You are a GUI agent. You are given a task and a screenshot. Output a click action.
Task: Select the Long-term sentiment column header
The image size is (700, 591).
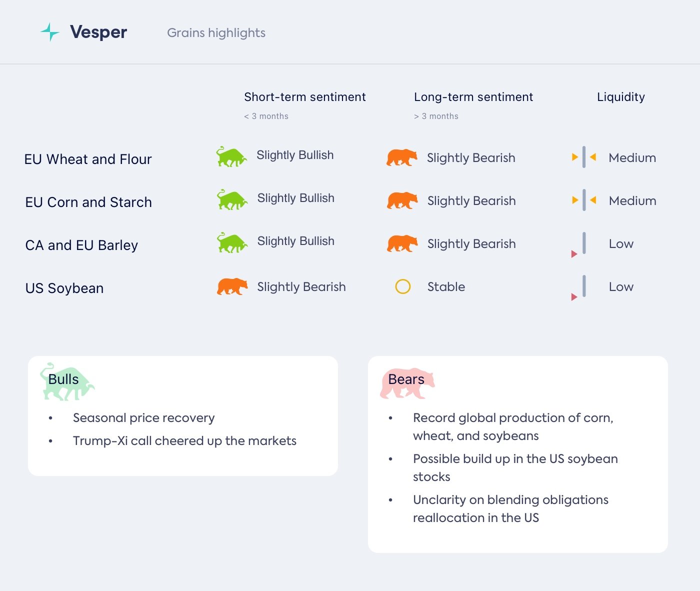[x=473, y=97]
